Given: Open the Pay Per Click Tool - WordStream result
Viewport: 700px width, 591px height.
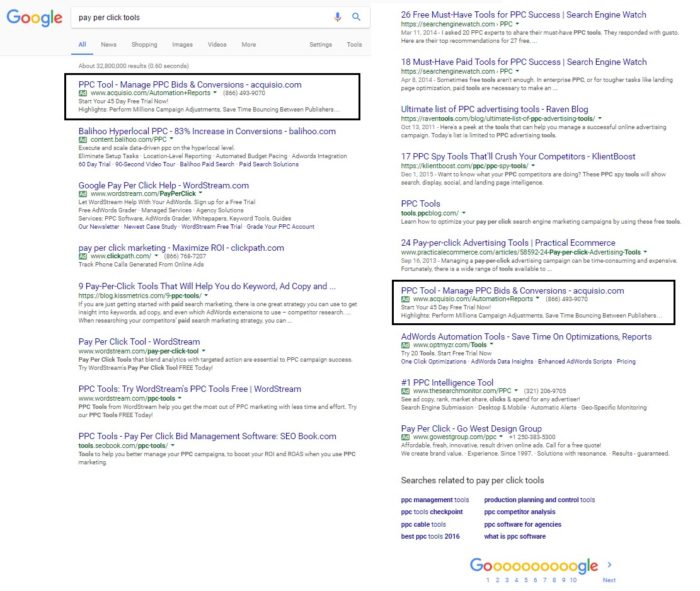Looking at the screenshot, I should [139, 341].
